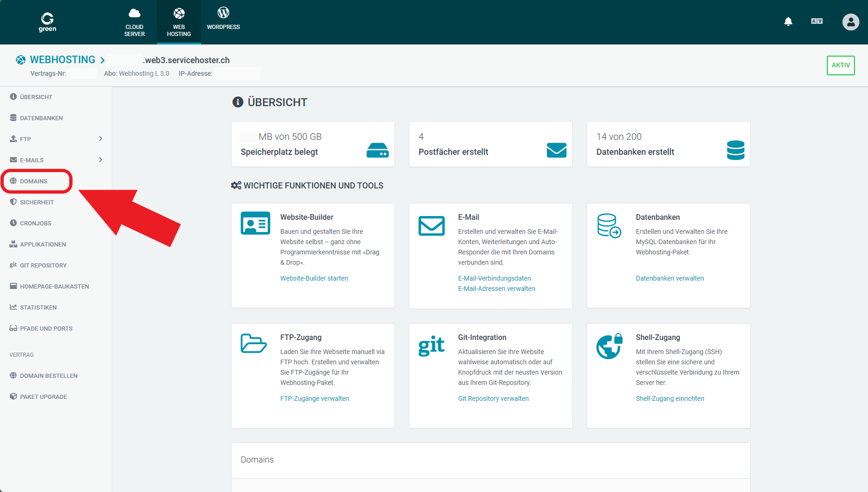Open the Cloud Server section
The image size is (868, 492).
coord(134,22)
